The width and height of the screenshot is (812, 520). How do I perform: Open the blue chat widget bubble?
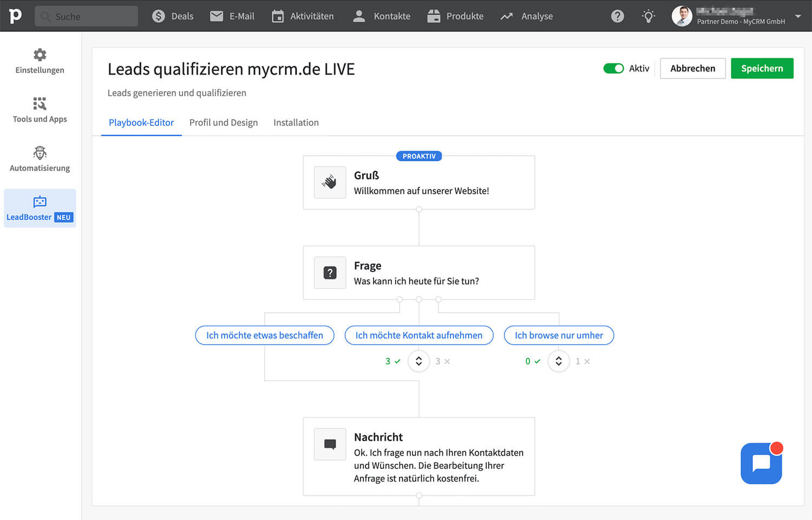point(761,464)
